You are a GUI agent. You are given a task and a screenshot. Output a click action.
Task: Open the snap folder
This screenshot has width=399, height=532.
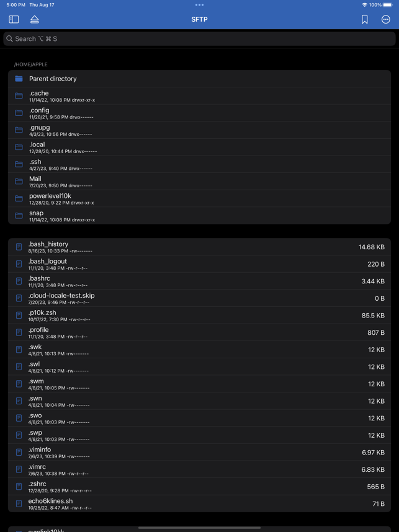tap(199, 215)
